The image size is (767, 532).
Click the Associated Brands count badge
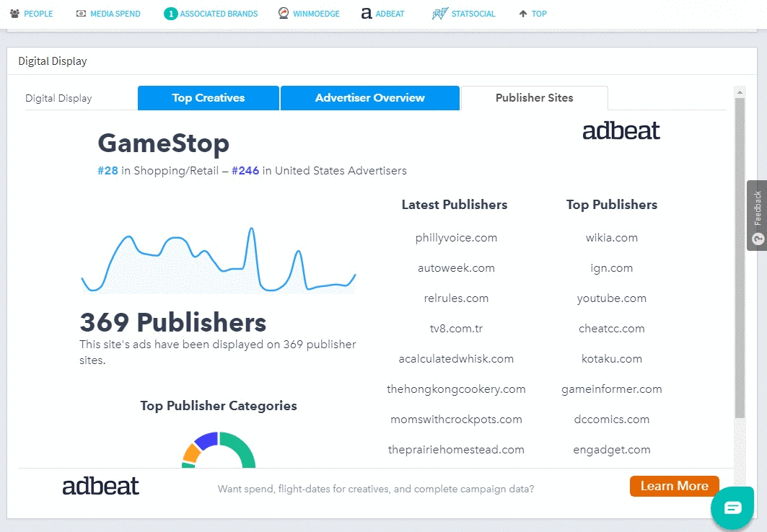coord(170,14)
